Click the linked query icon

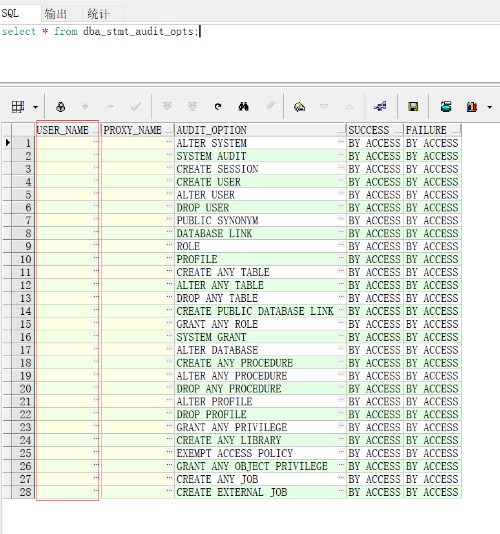380,107
